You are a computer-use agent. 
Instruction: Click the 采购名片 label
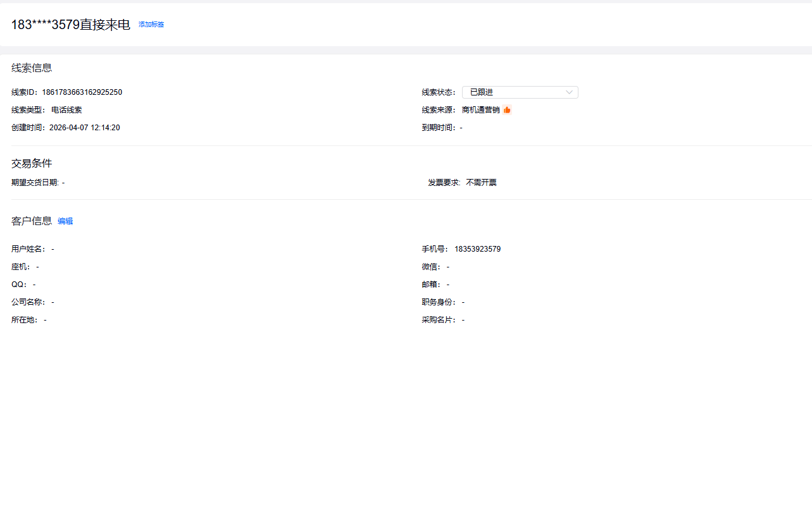pyautogui.click(x=439, y=320)
